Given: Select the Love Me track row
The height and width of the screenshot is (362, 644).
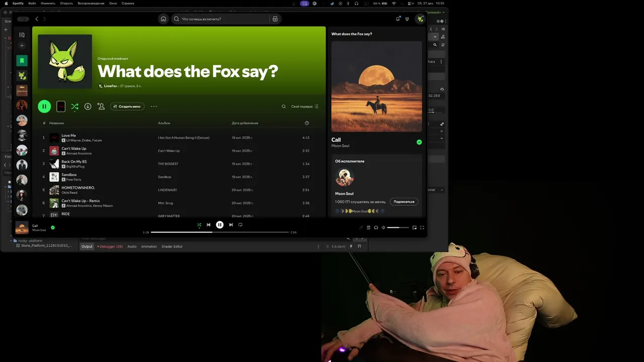Looking at the screenshot, I should click(x=176, y=137).
